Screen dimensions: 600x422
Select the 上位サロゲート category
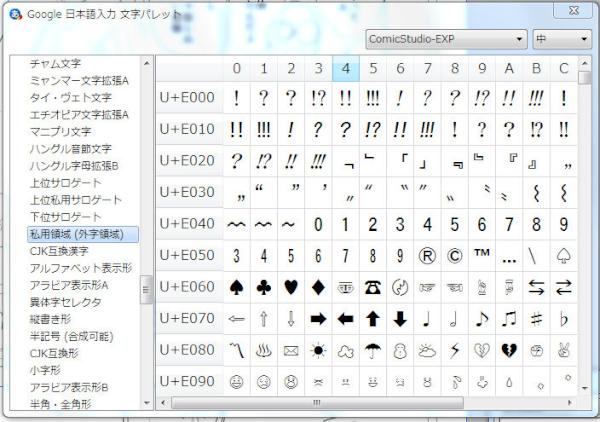click(65, 183)
